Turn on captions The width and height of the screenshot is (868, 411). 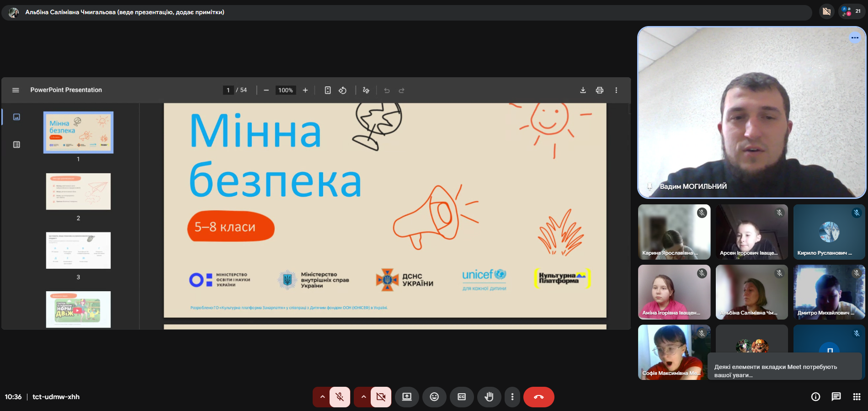point(462,397)
